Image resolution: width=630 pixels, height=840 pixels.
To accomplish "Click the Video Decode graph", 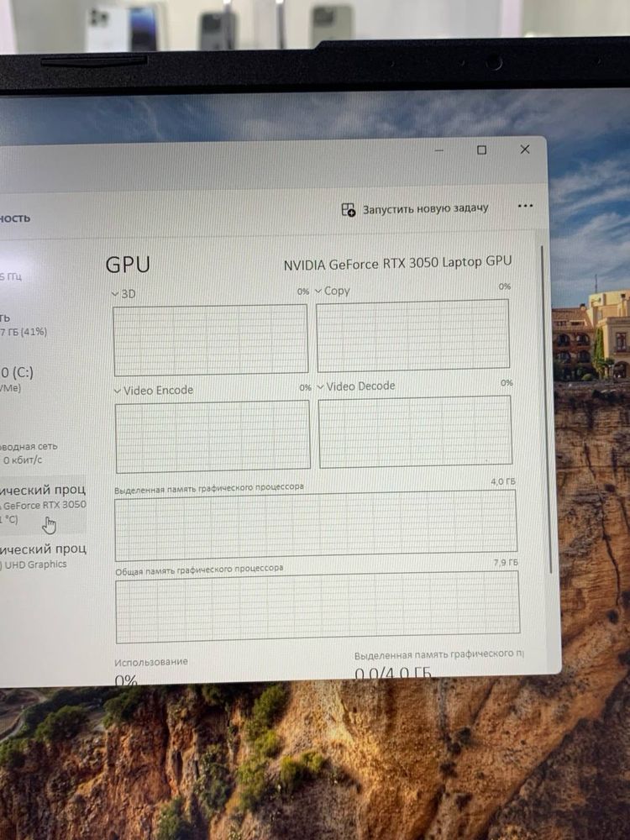I will (415, 431).
